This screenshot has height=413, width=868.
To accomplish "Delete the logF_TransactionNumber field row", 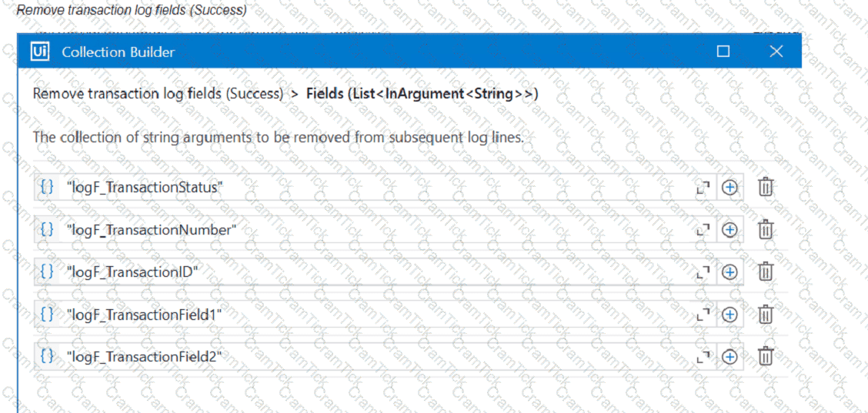I will (x=765, y=229).
